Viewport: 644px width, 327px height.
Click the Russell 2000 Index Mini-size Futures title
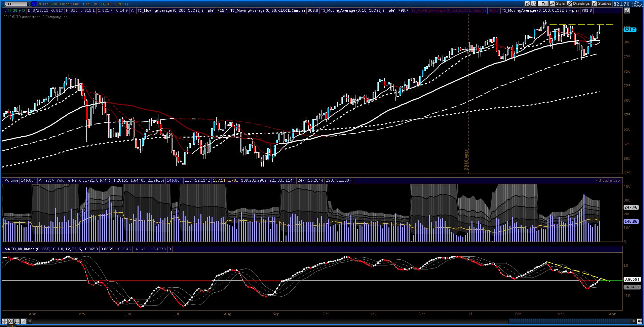(83, 4)
